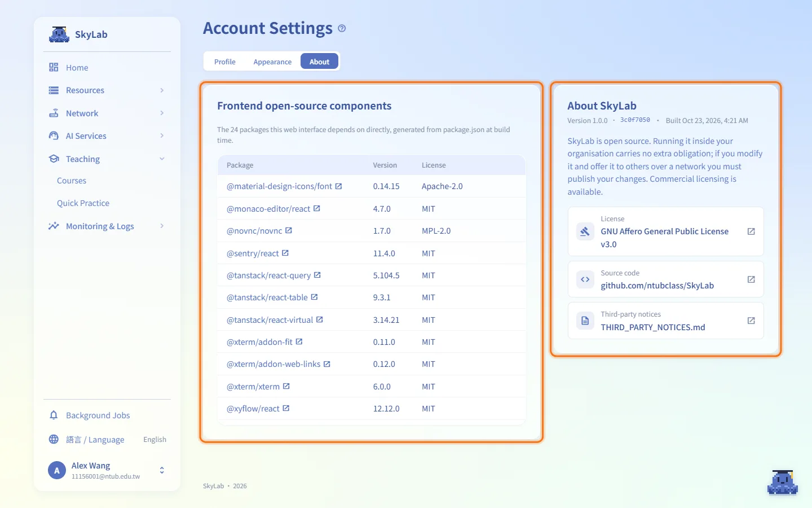Viewport: 812px width, 508px height.
Task: Switch to the Profile tab
Action: [225, 62]
